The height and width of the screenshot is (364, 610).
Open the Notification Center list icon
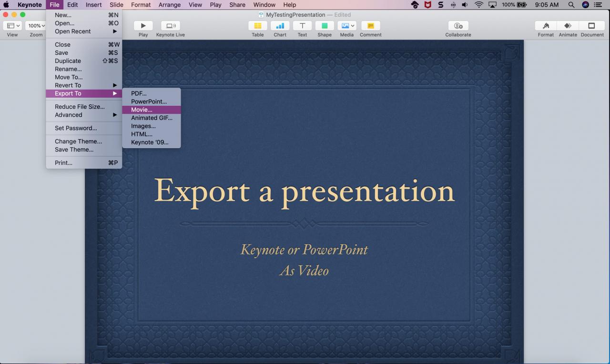pos(598,5)
